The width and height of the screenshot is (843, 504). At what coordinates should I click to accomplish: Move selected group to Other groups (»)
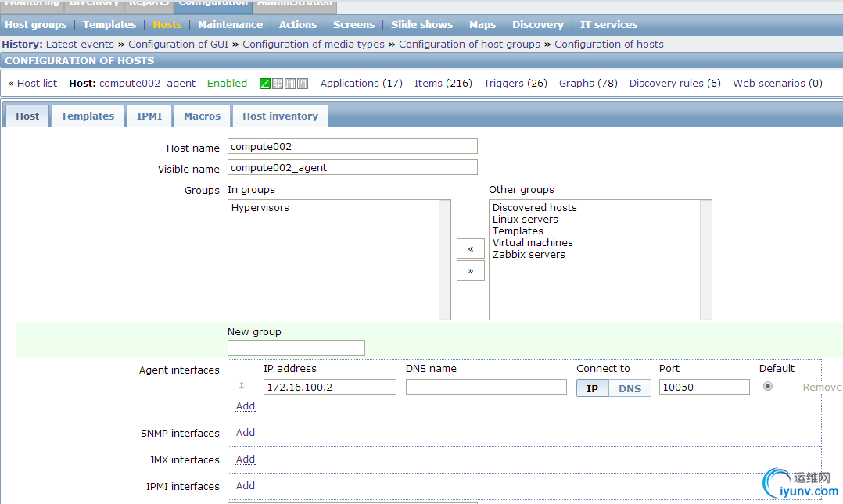pyautogui.click(x=471, y=271)
